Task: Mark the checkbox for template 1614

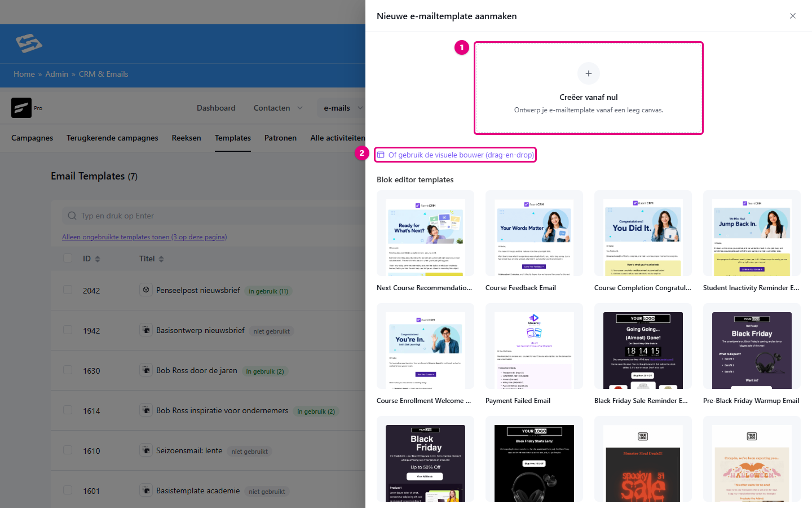Action: coord(68,410)
